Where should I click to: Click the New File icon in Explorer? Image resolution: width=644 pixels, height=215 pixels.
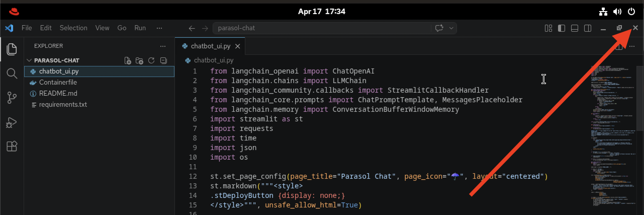pos(128,61)
